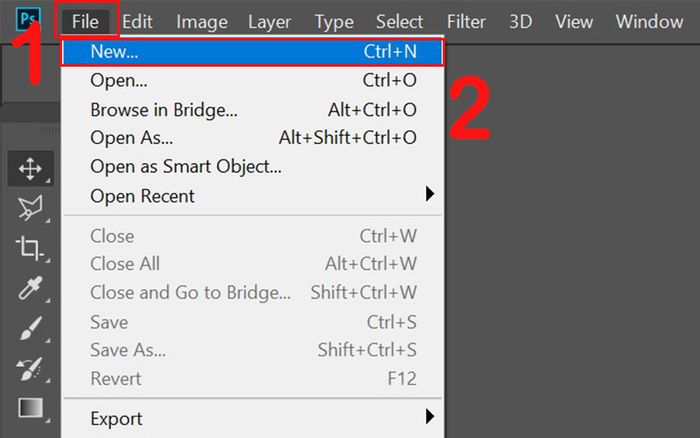Select the Polygonal Lasso tool
The image size is (700, 438).
(30, 208)
